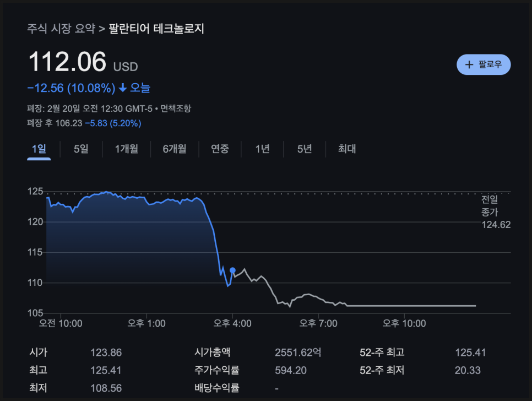
Task: Switch to the 1년 chart range tab
Action: 262,149
